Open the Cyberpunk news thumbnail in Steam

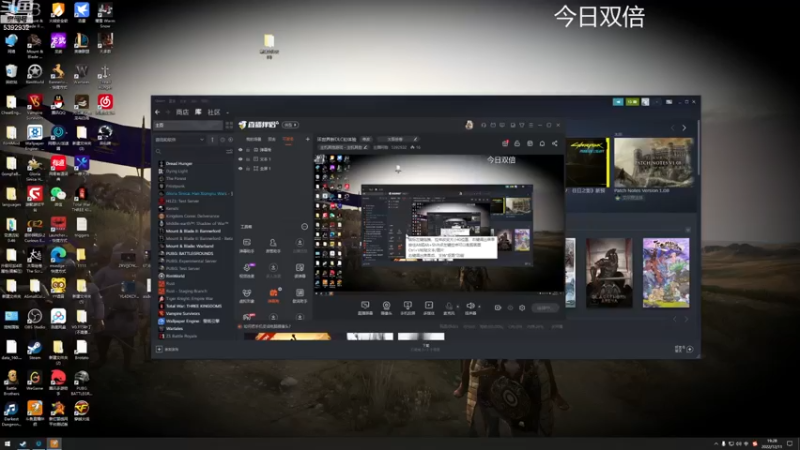pos(588,162)
